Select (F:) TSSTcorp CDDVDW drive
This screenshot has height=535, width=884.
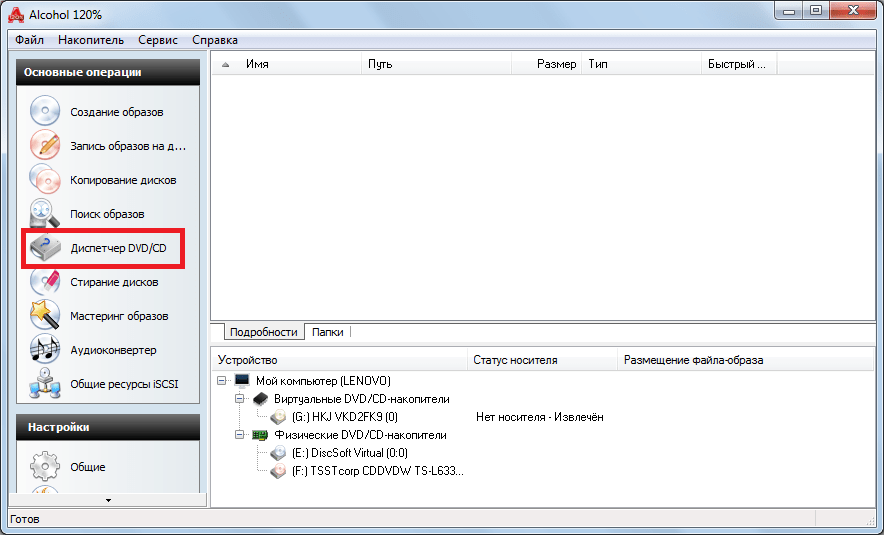pyautogui.click(x=377, y=471)
